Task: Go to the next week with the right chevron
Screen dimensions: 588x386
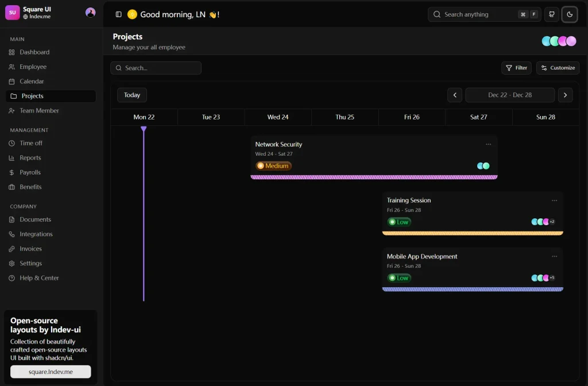Action: [x=566, y=95]
